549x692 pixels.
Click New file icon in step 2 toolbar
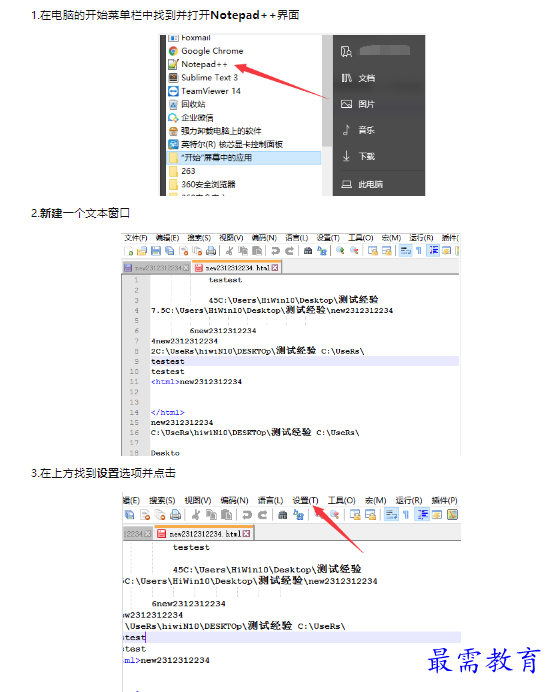(x=128, y=251)
